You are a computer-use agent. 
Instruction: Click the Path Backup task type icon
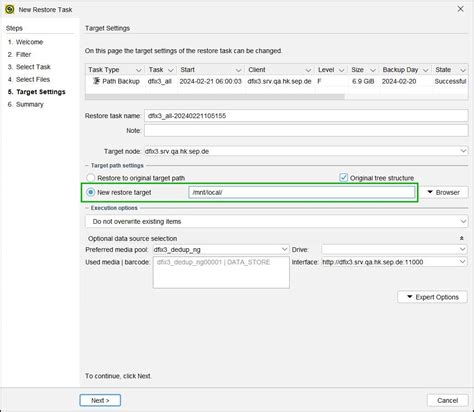tap(96, 81)
